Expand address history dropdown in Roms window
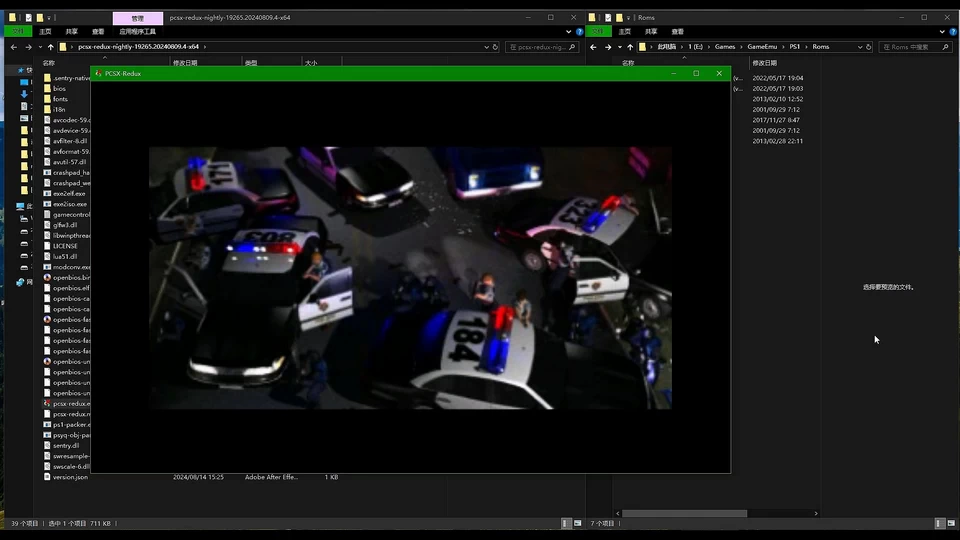 [860, 47]
